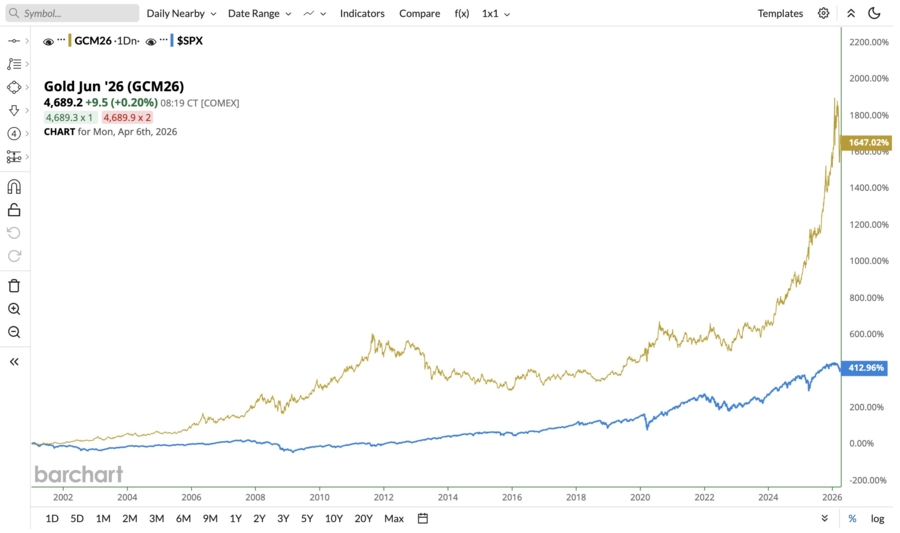
Task: Select the 5Y time range
Action: [x=307, y=518]
